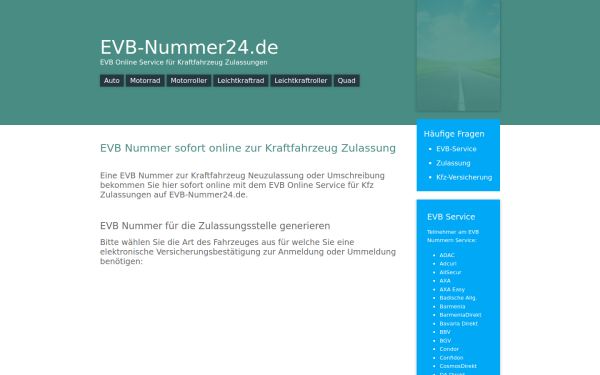Click Condor in the insurer list
Image resolution: width=600 pixels, height=375 pixels.
coord(449,349)
